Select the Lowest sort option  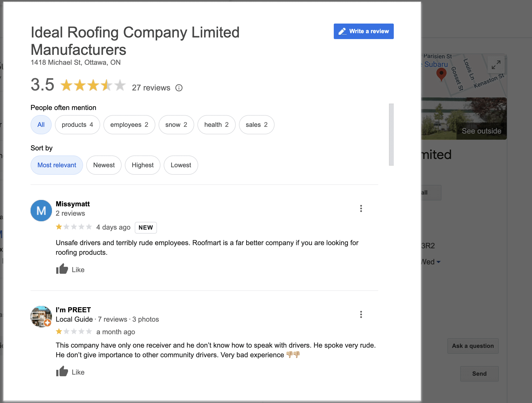(x=181, y=165)
